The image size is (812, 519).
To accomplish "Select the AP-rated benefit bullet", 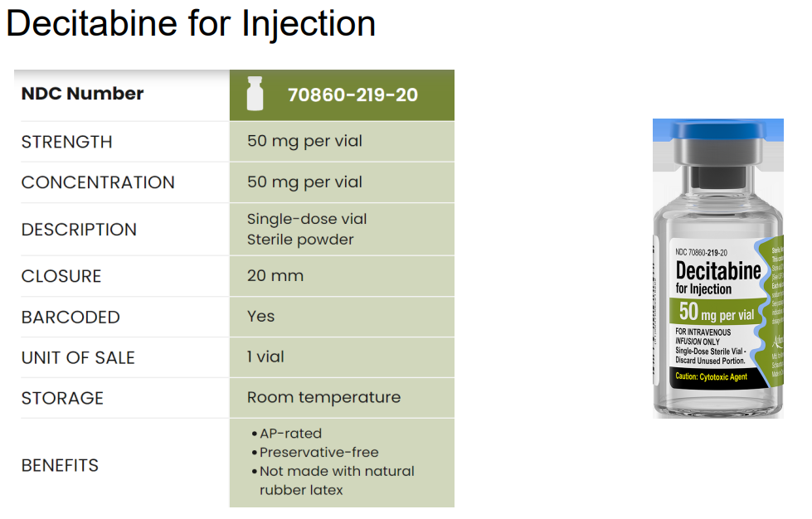I will [287, 433].
